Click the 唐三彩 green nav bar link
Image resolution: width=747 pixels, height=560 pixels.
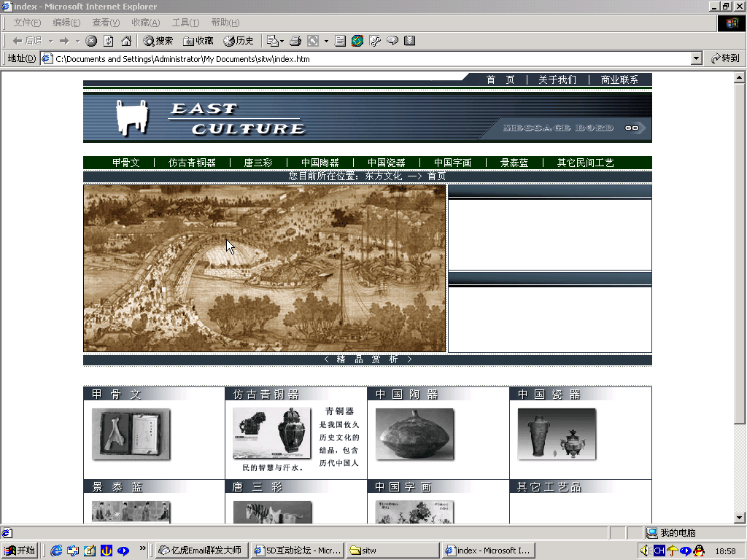[258, 163]
